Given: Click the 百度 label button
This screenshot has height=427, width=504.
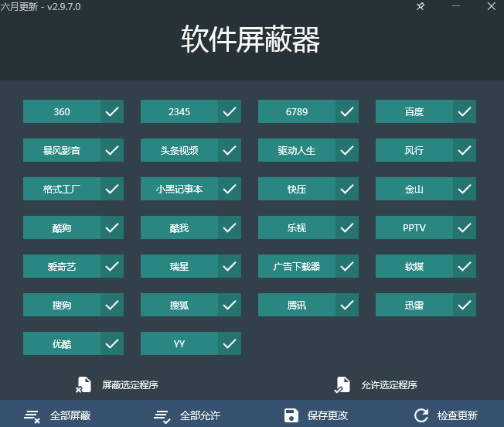Looking at the screenshot, I should point(414,111).
